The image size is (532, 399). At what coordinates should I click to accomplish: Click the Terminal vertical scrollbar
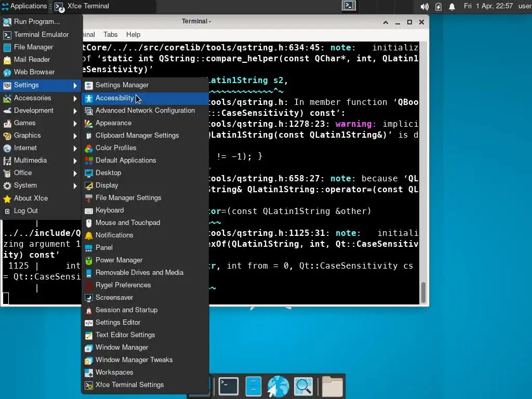(423, 292)
